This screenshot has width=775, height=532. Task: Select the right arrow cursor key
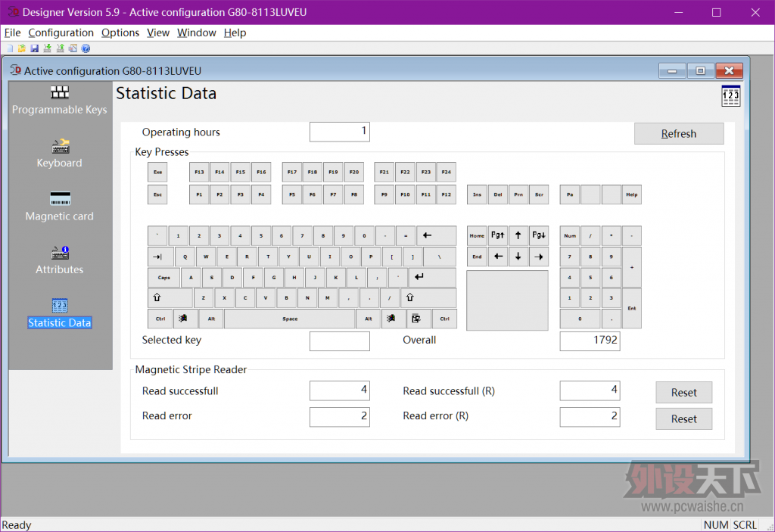tap(539, 257)
